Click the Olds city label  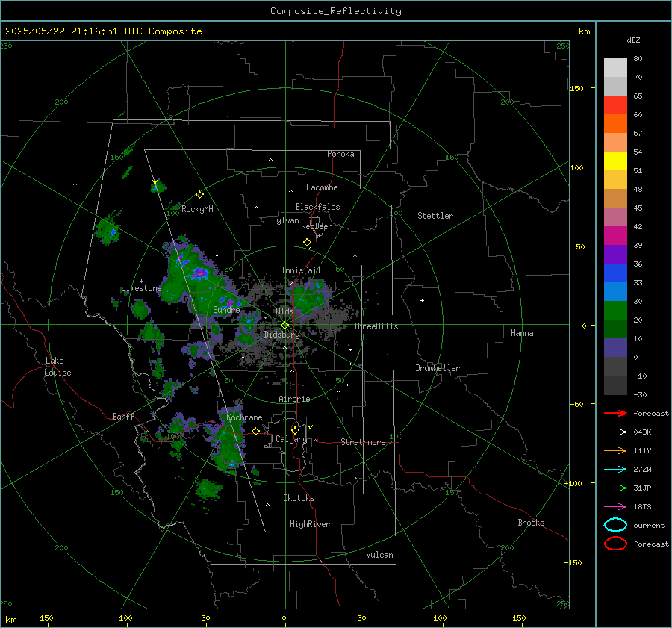(x=284, y=311)
